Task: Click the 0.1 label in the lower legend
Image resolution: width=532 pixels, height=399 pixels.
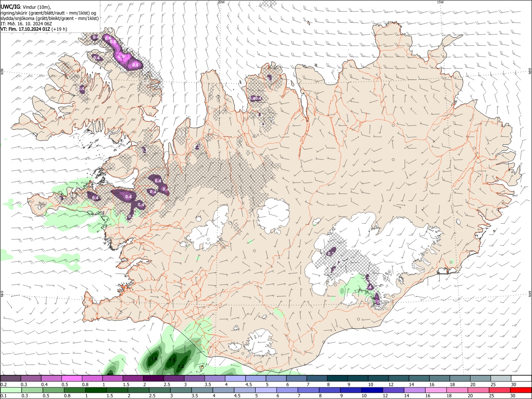Action: 4,396
